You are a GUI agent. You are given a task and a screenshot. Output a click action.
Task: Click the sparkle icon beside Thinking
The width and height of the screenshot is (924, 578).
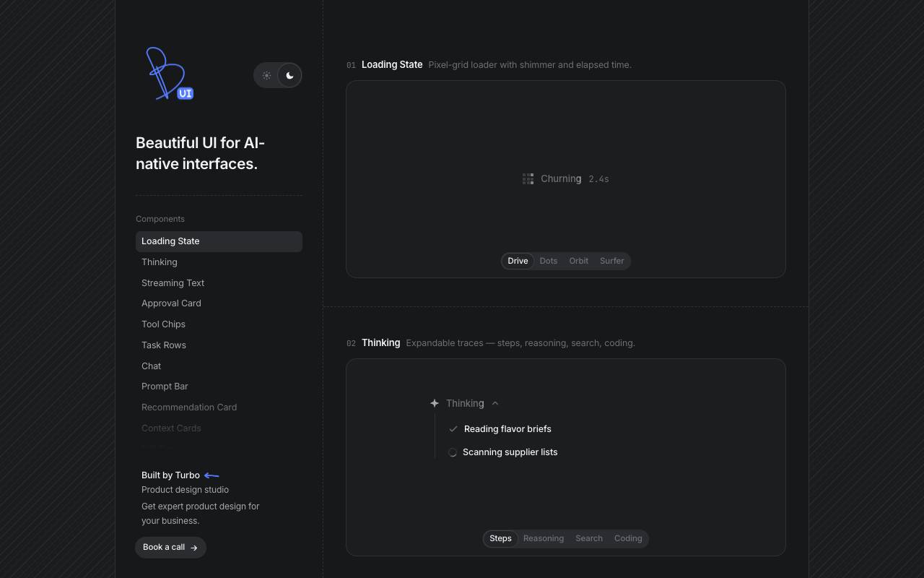click(435, 403)
